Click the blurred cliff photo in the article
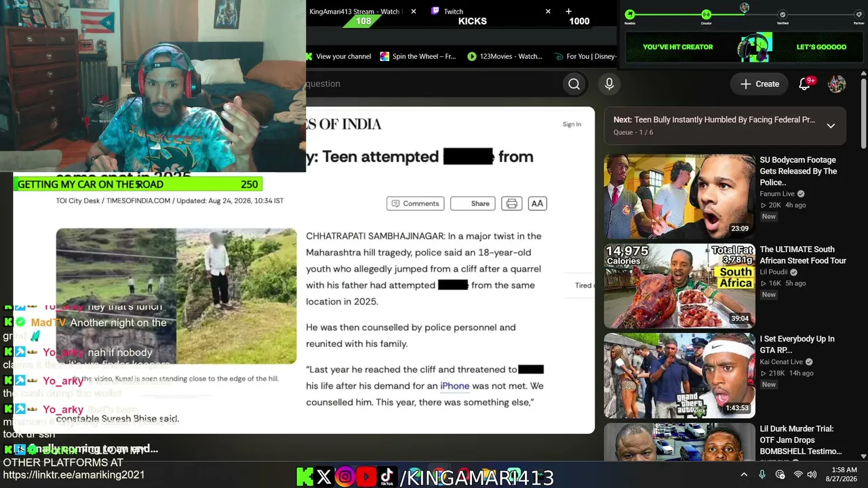Image resolution: width=868 pixels, height=488 pixels. pos(176,296)
